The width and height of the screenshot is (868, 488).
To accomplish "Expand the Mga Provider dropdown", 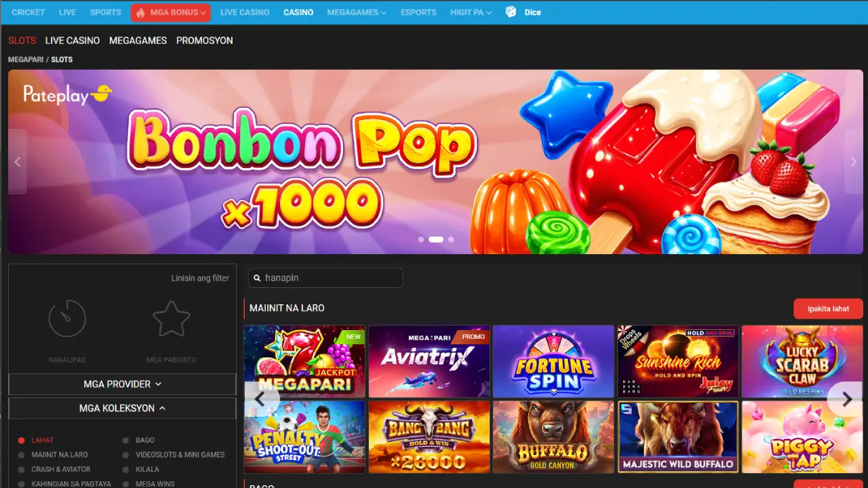I will tap(122, 384).
